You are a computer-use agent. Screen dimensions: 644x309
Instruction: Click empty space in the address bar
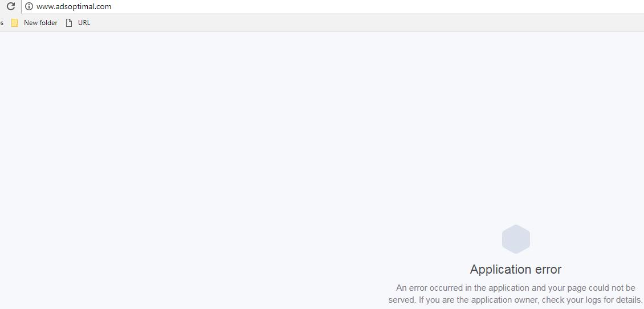point(370,7)
